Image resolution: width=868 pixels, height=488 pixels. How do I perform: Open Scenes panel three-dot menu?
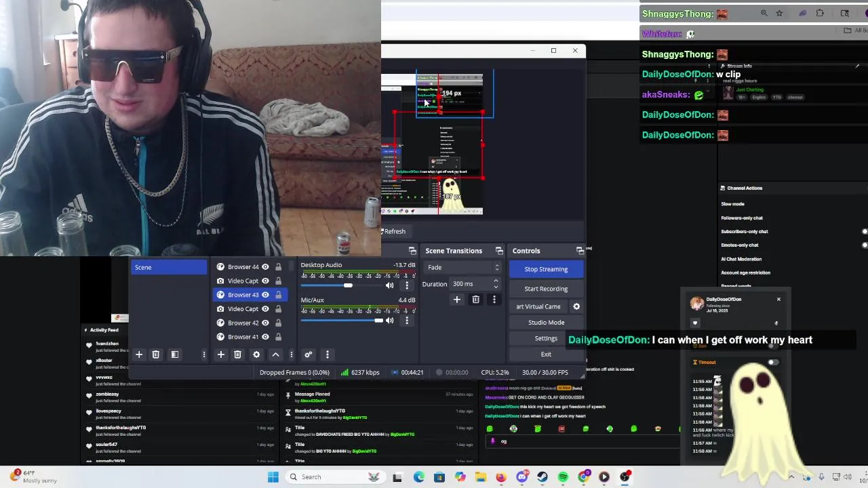tap(203, 354)
